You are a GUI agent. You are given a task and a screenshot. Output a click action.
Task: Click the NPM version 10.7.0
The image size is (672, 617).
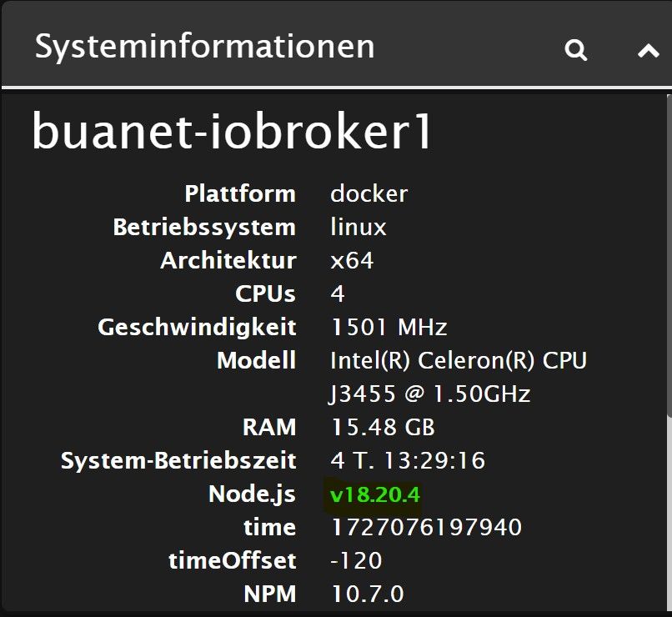[x=367, y=594]
